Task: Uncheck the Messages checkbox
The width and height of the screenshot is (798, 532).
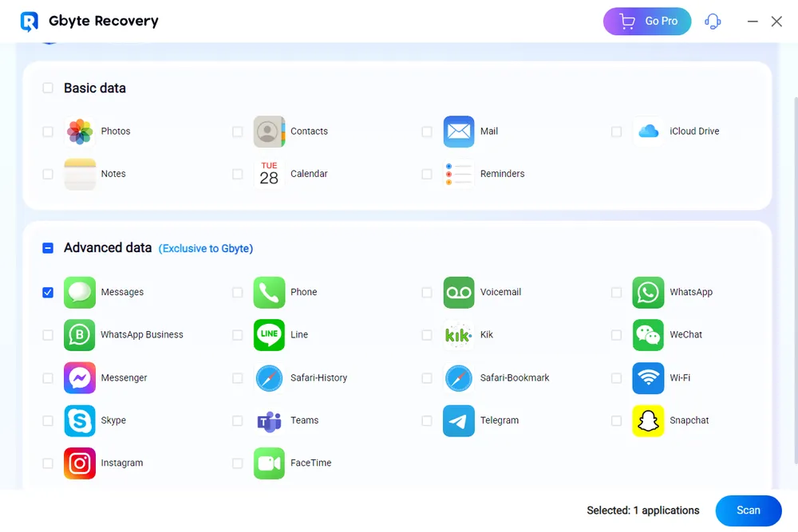Action: point(48,293)
